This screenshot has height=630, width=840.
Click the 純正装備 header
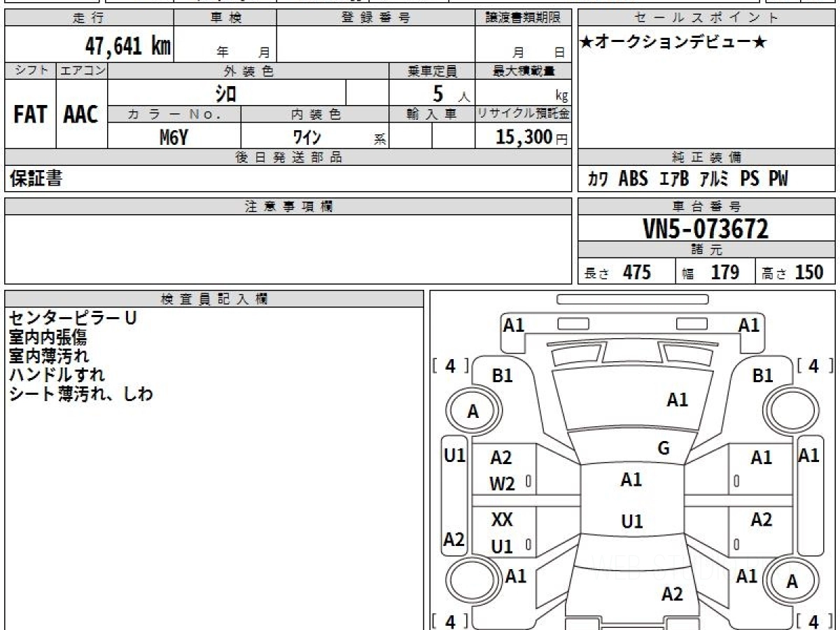coord(707,157)
